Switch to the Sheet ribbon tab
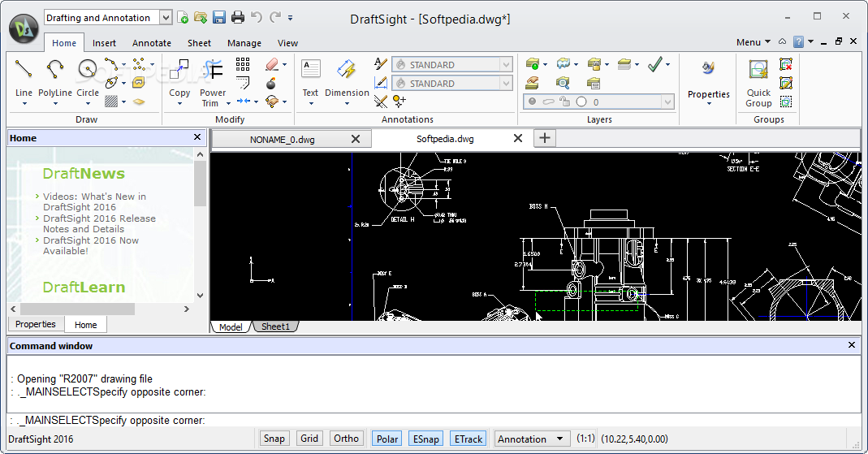Image resolution: width=868 pixels, height=454 pixels. [x=199, y=42]
